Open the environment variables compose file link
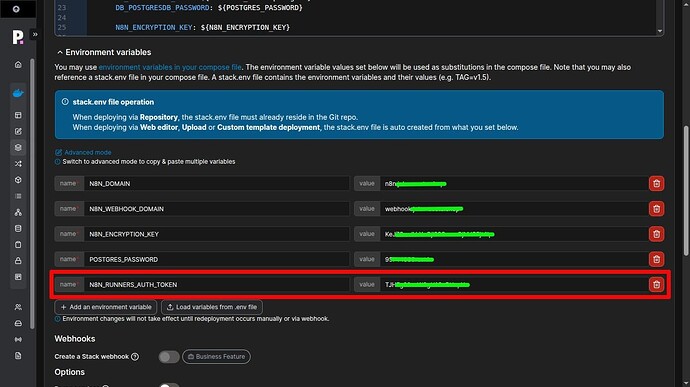690x387 pixels. [170, 67]
